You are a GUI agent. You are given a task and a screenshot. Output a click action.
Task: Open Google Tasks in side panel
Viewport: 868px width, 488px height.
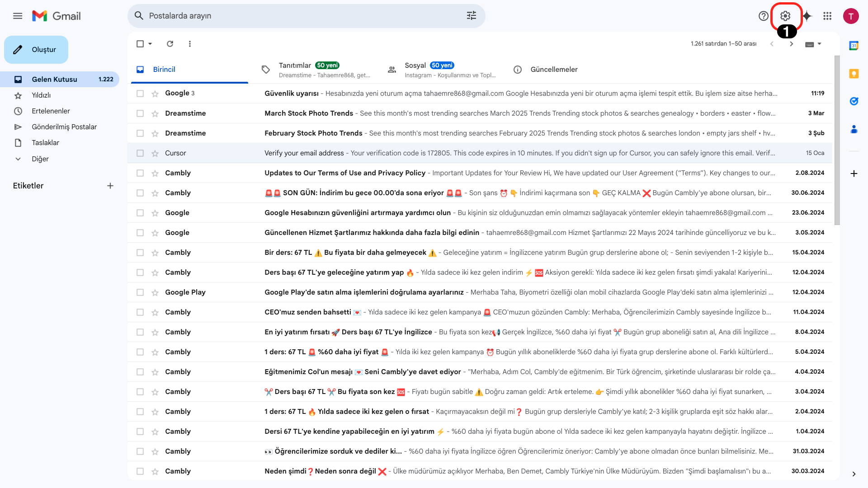(854, 101)
